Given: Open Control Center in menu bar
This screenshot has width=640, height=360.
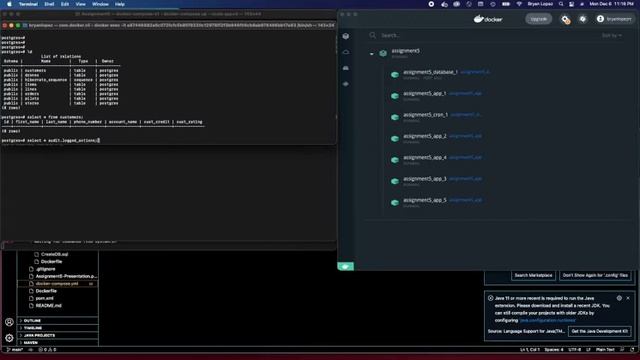Looking at the screenshot, I should [571, 4].
